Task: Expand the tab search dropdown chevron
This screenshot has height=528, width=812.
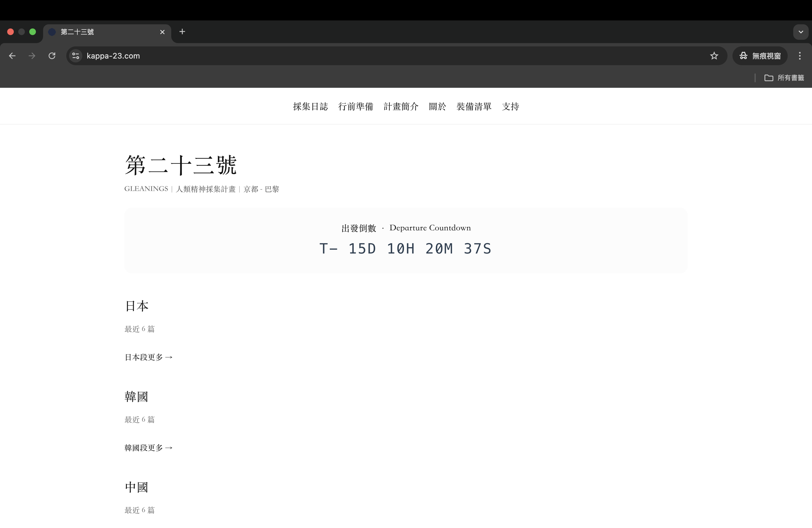Action: (x=800, y=32)
